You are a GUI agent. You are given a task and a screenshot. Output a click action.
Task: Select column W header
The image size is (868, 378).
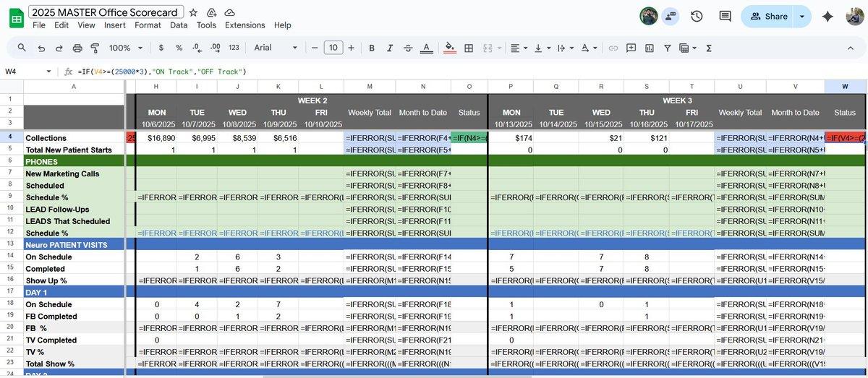pyautogui.click(x=845, y=87)
